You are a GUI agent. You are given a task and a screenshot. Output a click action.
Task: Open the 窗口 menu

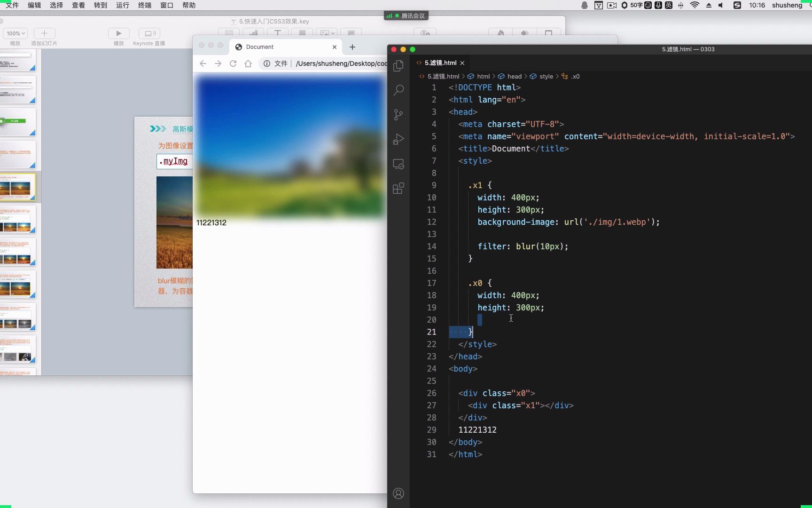[167, 5]
